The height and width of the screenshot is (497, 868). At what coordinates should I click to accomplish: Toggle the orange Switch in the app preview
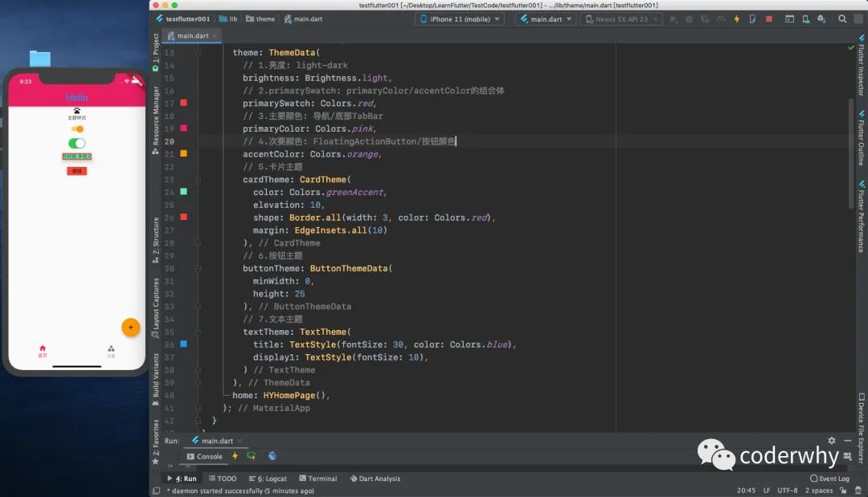pos(76,127)
